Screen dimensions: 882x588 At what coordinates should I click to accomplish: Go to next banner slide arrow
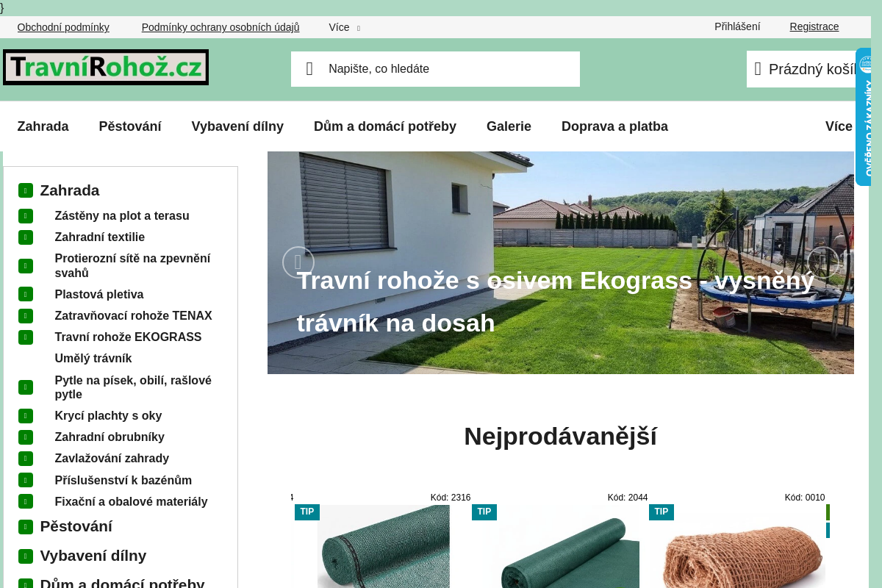point(823,262)
